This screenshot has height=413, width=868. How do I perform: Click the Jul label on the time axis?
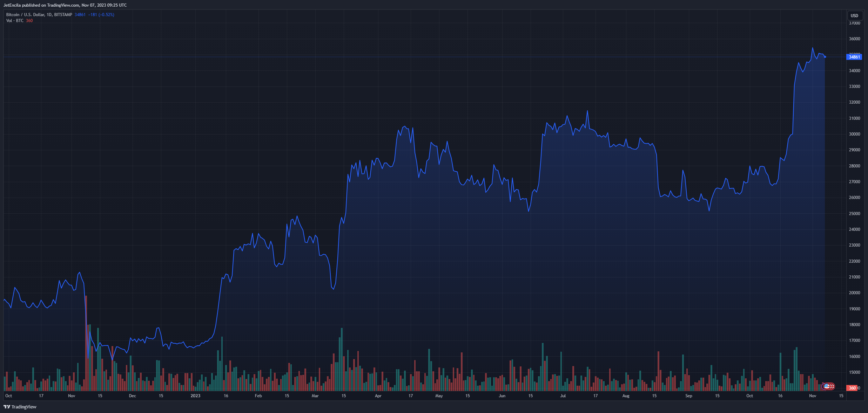(x=563, y=396)
